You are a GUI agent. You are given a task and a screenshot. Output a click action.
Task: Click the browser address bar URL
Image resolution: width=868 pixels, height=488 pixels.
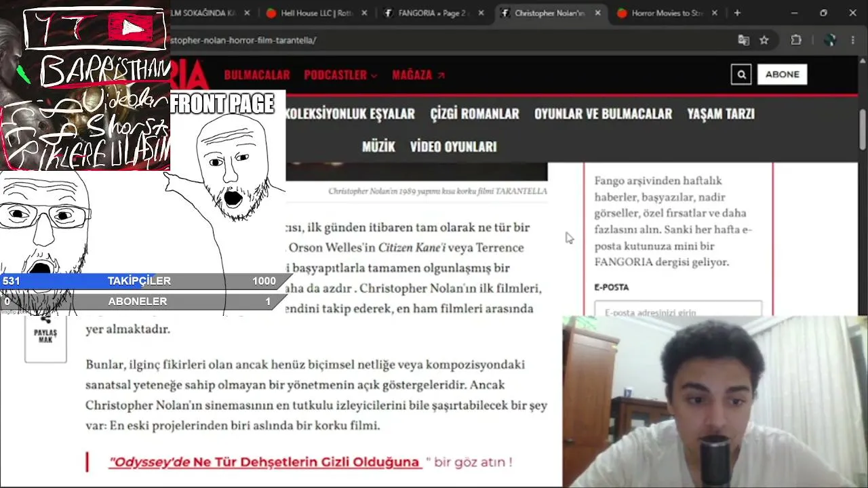click(244, 40)
